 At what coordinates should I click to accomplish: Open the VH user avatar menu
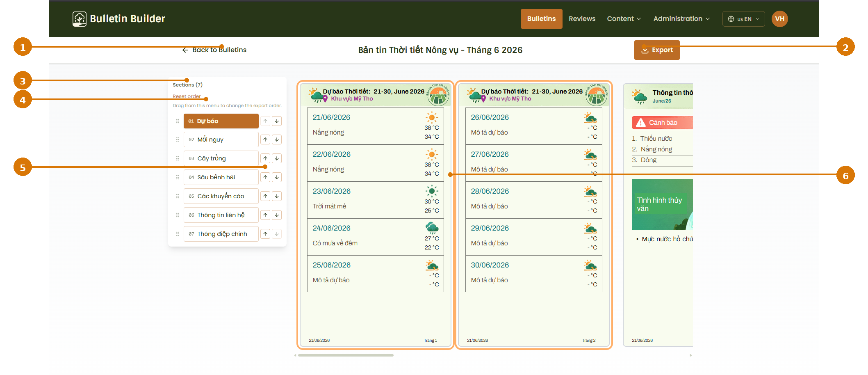[x=779, y=19]
